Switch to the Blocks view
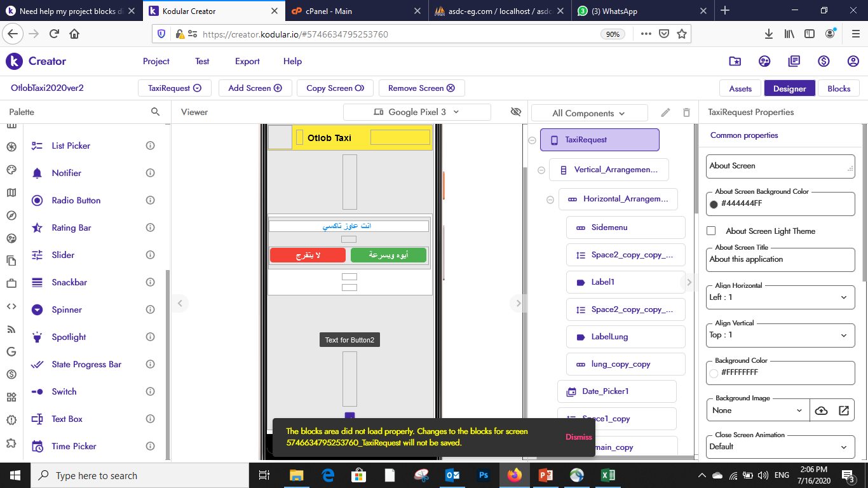This screenshot has height=488, width=868. point(839,88)
